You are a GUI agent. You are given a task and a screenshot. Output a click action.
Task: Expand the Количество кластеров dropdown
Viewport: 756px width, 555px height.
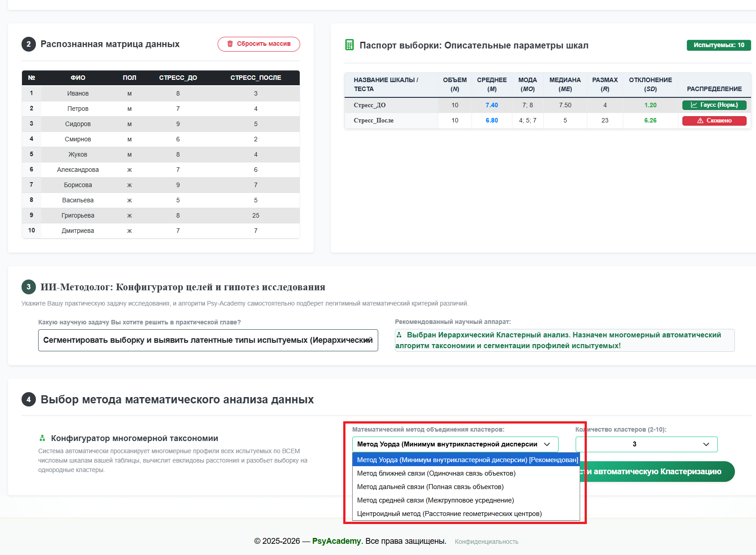click(647, 444)
